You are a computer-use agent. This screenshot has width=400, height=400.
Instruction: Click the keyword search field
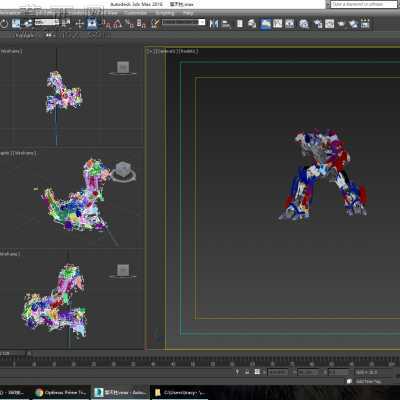(x=364, y=4)
